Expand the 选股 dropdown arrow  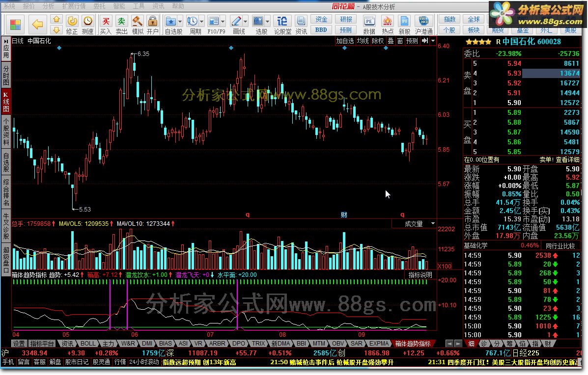(x=267, y=22)
